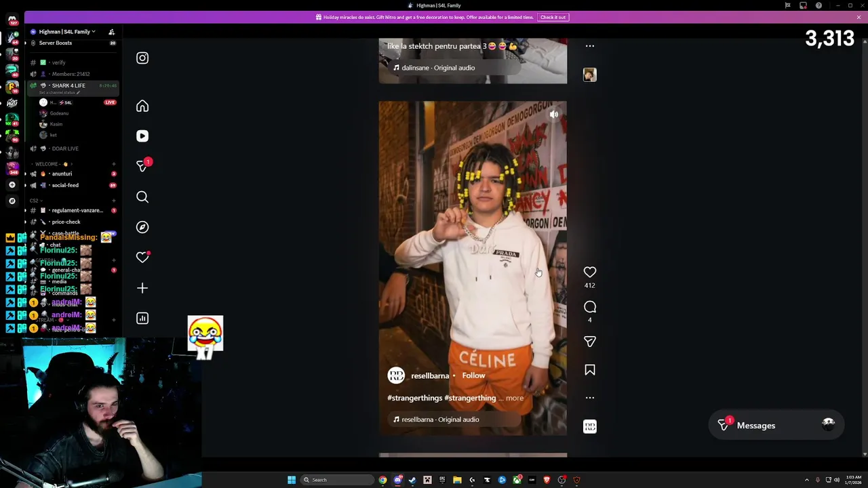Click the Instagram Create plus icon
The image size is (868, 488).
coord(142,288)
